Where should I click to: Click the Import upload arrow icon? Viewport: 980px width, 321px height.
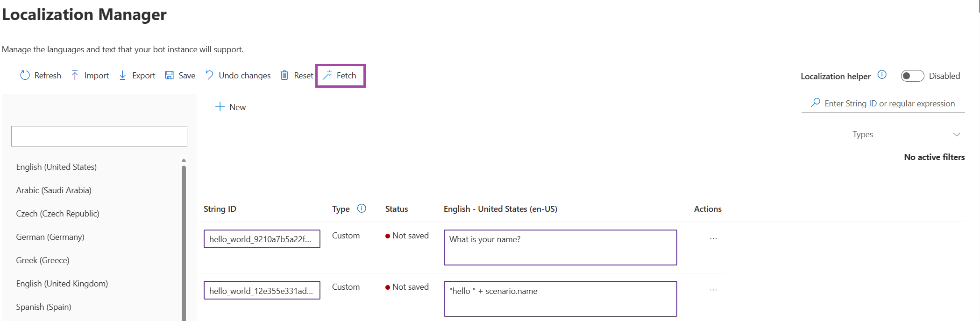pyautogui.click(x=75, y=76)
